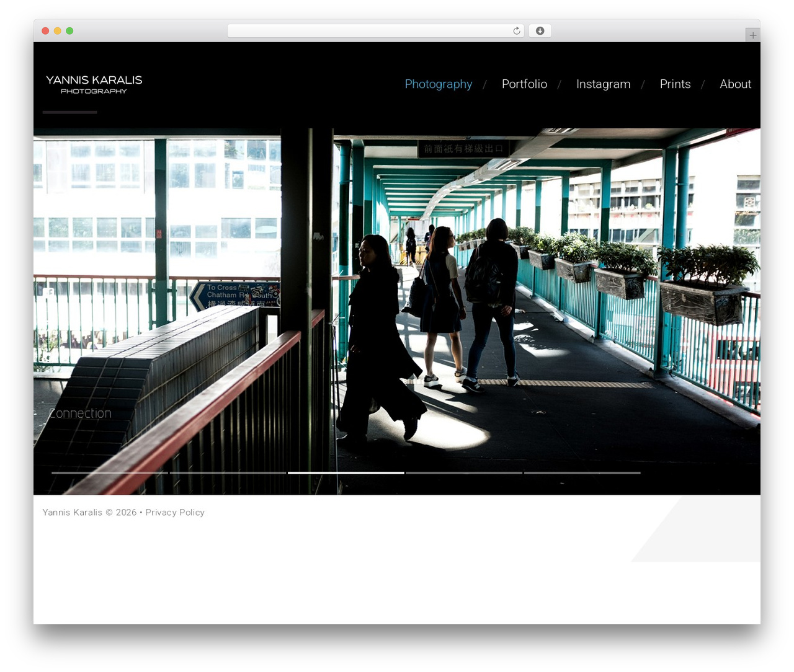794x672 pixels.
Task: Visit the Prints section
Action: click(675, 84)
